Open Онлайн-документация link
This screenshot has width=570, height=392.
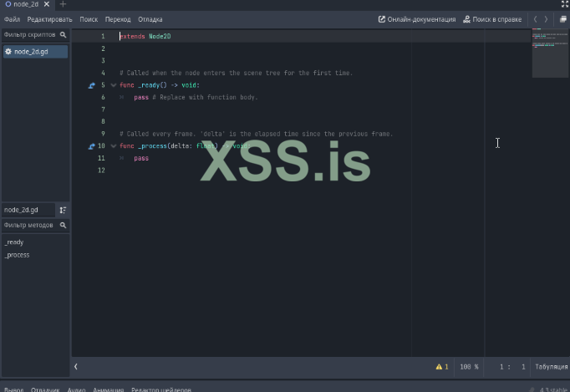tap(417, 19)
